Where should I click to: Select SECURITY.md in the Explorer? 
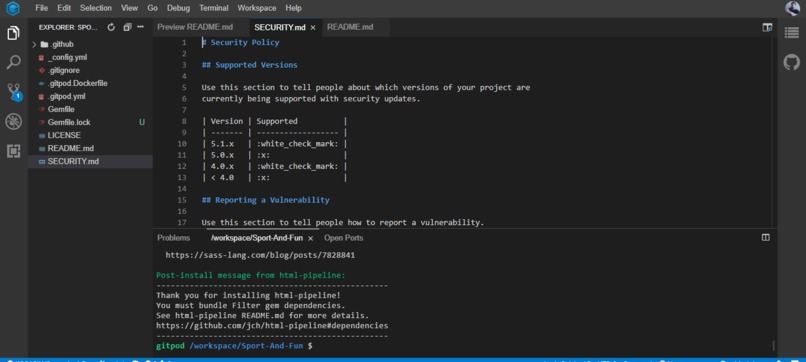coord(90,161)
